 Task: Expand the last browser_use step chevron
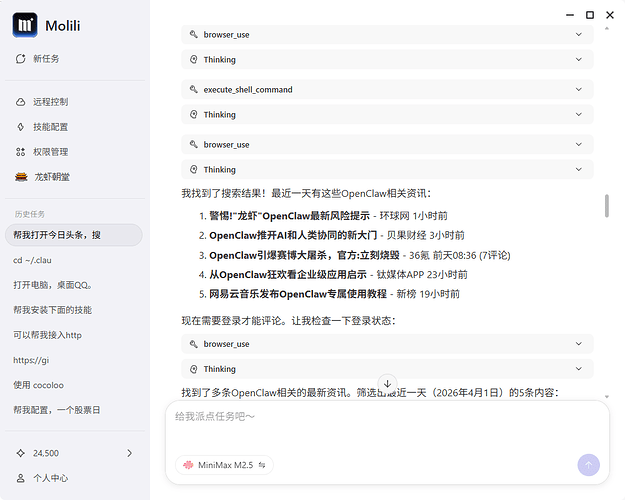[x=579, y=344]
